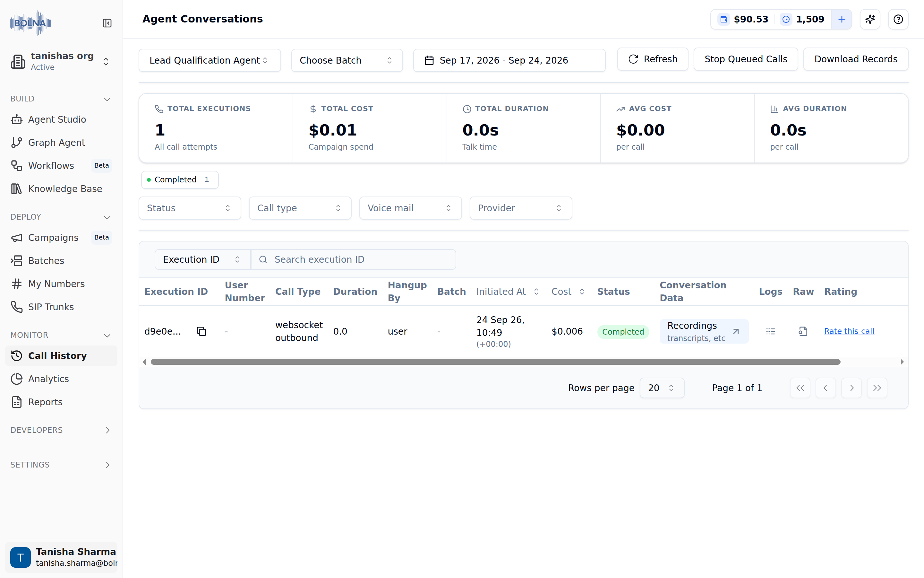Image resolution: width=924 pixels, height=578 pixels.
Task: Go to the last page
Action: click(877, 388)
